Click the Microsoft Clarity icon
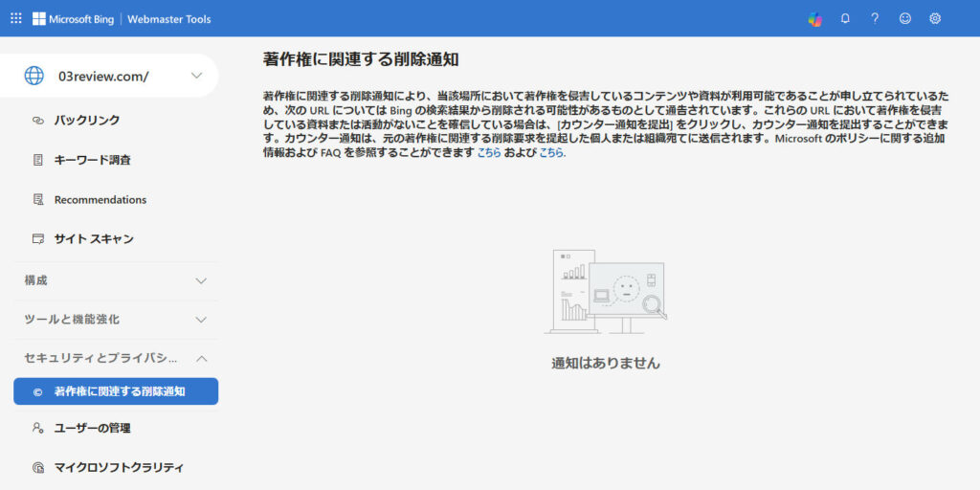Screen dimensions: 980x490 coord(37,467)
